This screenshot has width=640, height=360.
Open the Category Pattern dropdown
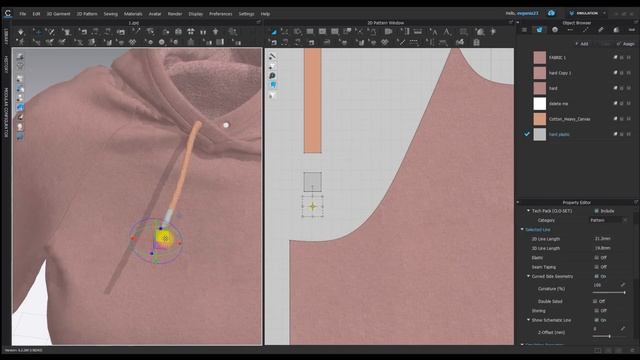[608, 220]
